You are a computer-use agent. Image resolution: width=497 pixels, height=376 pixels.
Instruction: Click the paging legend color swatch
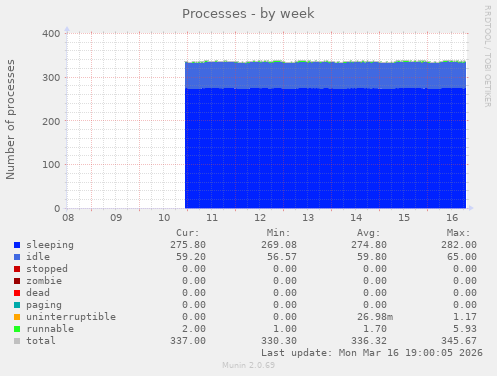pyautogui.click(x=17, y=305)
